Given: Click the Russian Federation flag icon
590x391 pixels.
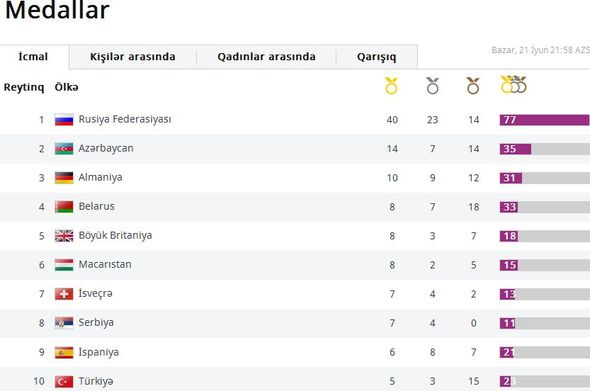Looking at the screenshot, I should coord(64,120).
